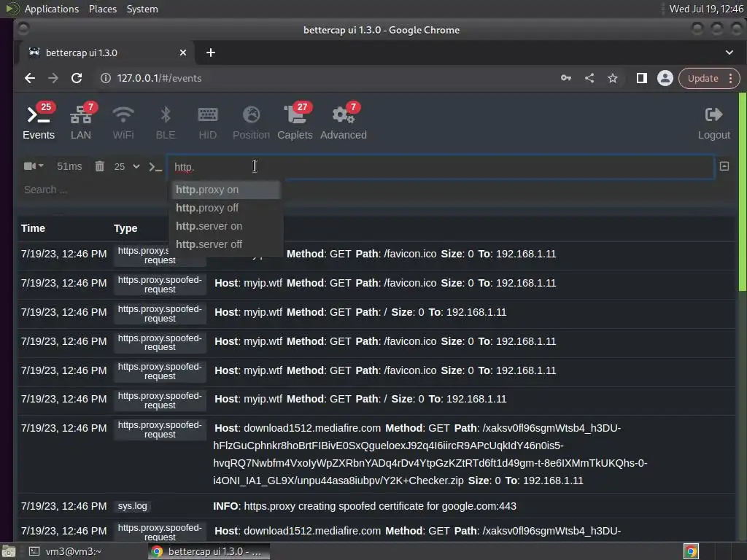Image resolution: width=747 pixels, height=560 pixels.
Task: Select 'http.proxy off' suggestion
Action: (226, 208)
